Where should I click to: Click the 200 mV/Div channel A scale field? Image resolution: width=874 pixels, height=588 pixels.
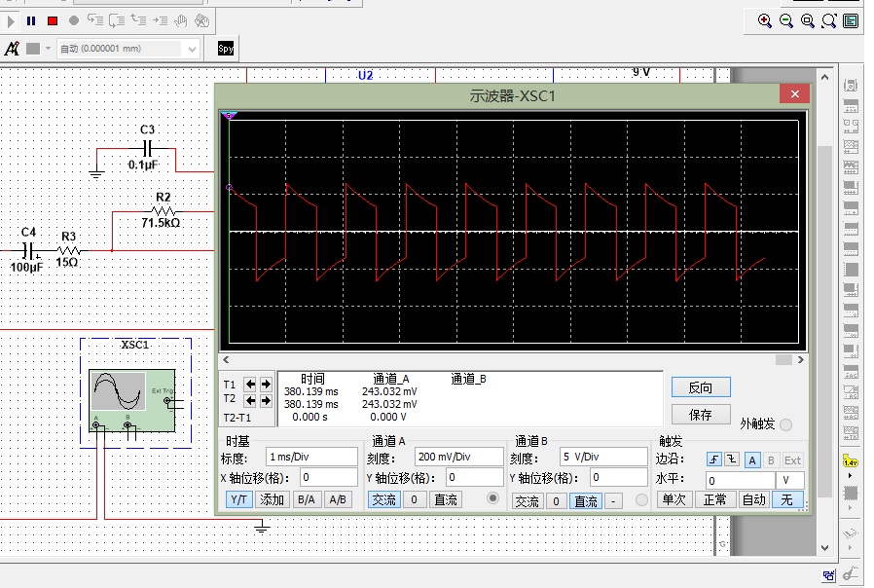tap(458, 457)
